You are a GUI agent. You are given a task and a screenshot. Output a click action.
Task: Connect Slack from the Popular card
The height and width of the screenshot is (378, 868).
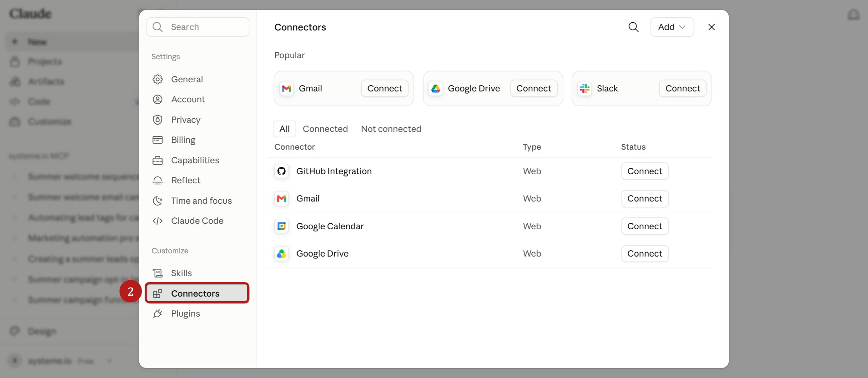click(683, 88)
